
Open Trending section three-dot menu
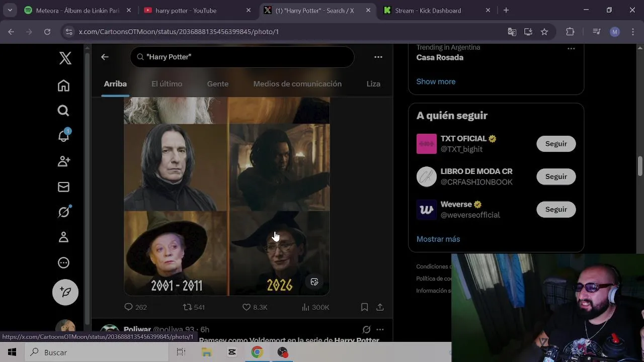click(571, 49)
